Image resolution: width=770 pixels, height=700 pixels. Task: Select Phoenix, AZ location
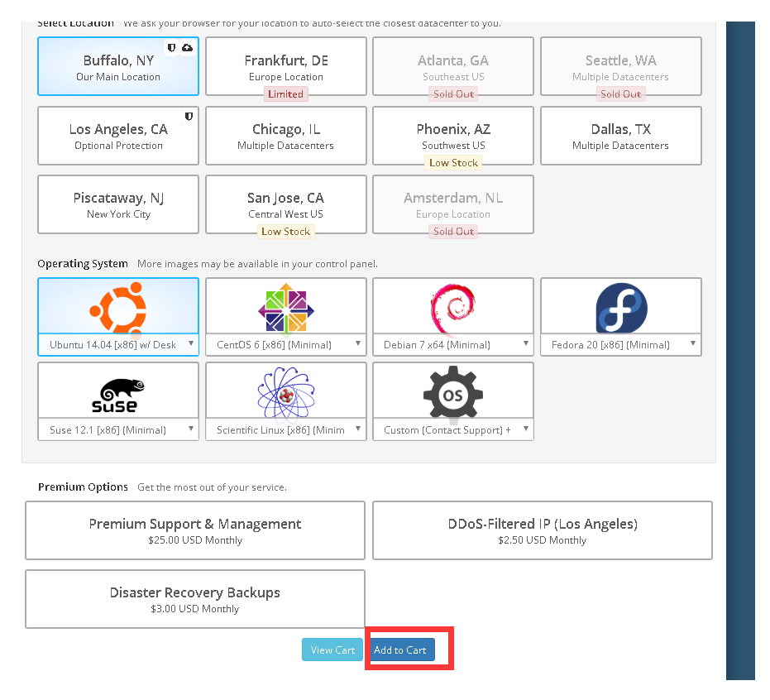[453, 136]
